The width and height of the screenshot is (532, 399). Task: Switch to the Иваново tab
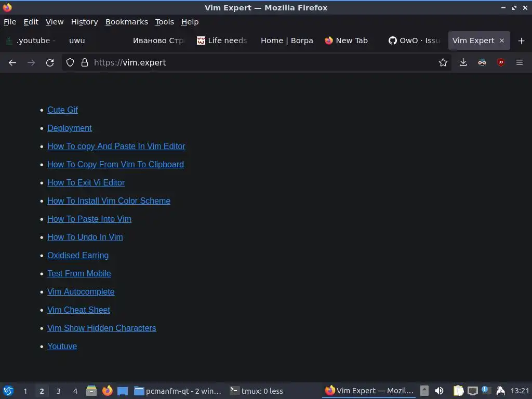tap(158, 41)
